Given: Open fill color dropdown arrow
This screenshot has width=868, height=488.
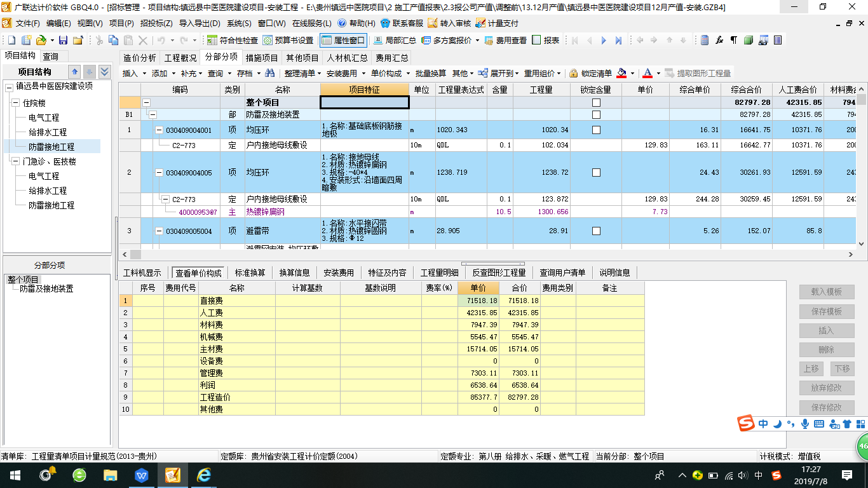Looking at the screenshot, I should click(x=633, y=74).
